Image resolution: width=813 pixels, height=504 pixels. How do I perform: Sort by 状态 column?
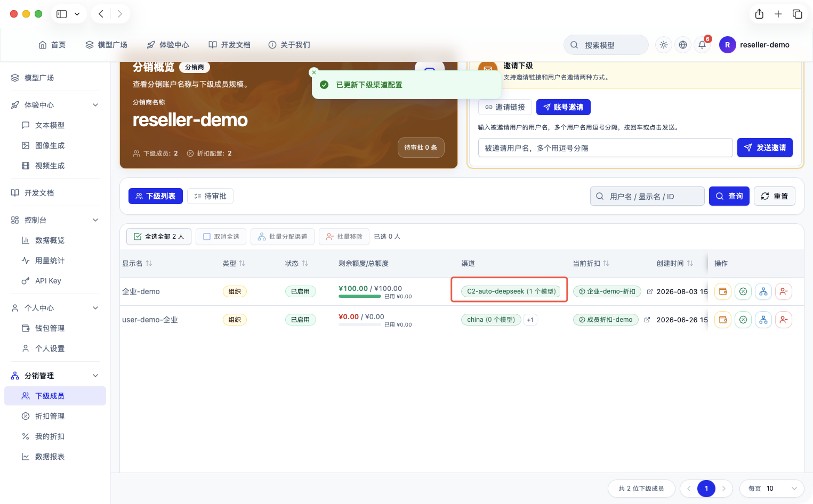tap(305, 263)
